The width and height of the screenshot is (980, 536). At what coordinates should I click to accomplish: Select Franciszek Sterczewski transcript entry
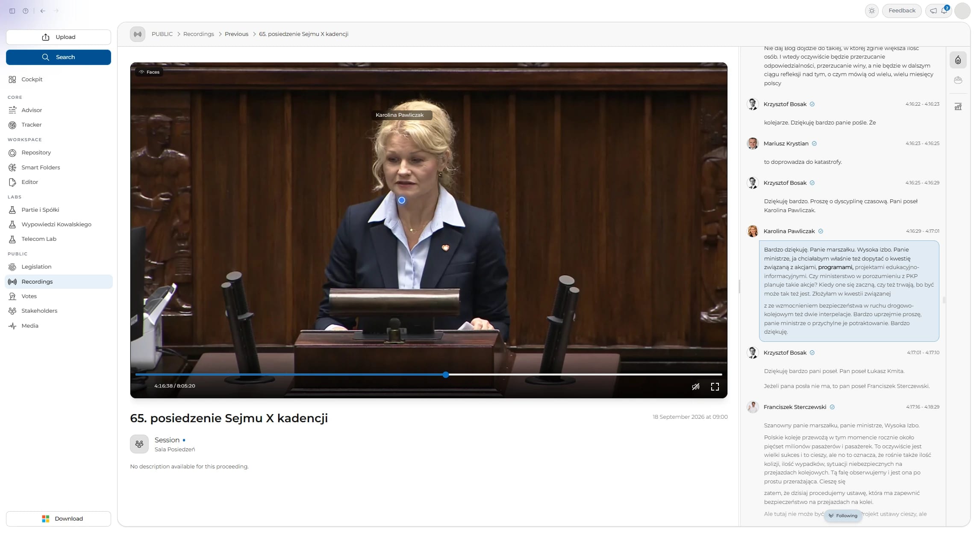[x=795, y=407]
